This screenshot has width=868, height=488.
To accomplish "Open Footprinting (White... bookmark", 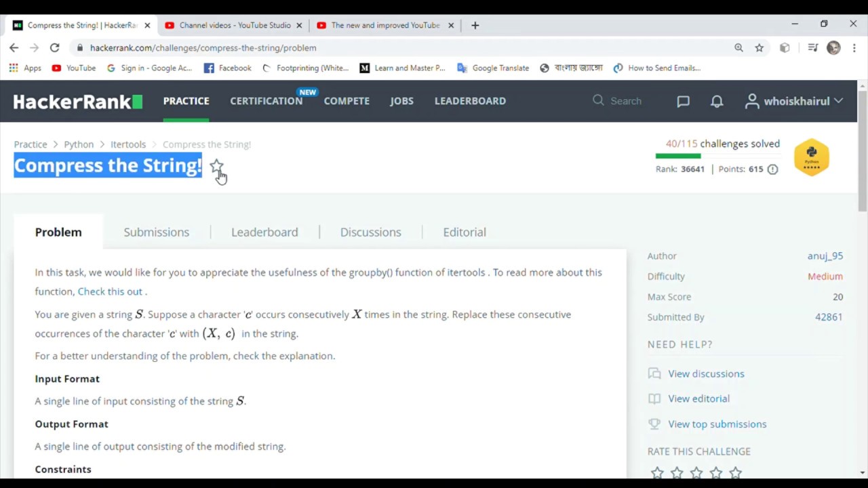I will (x=305, y=68).
